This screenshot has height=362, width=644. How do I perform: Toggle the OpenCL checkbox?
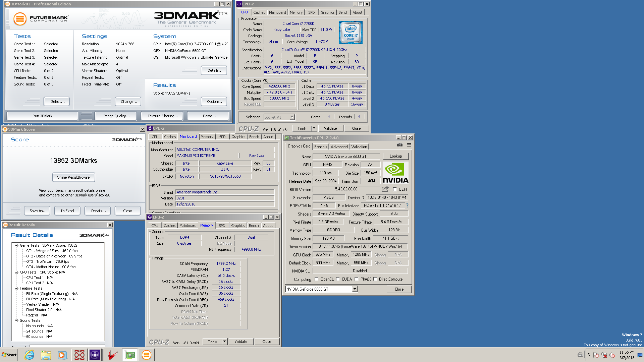[317, 279]
